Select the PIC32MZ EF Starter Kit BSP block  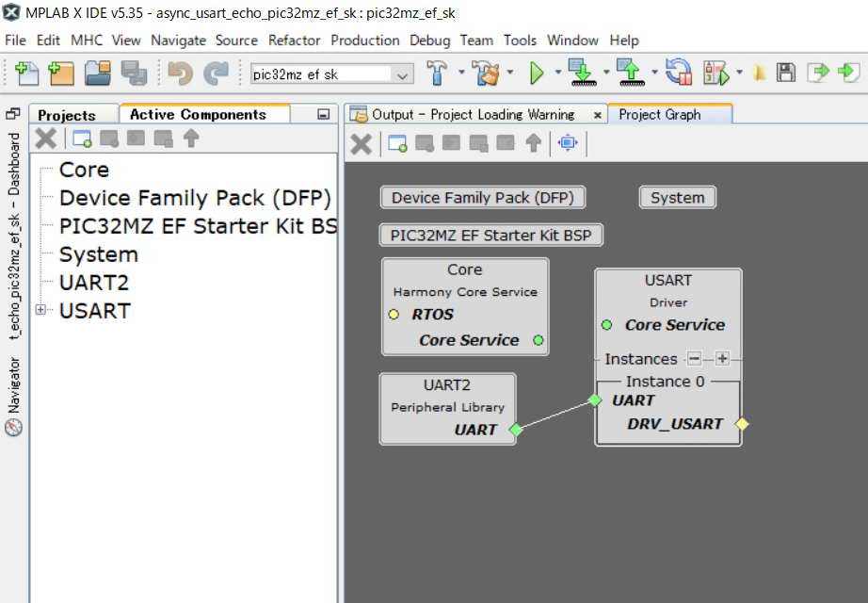(490, 235)
